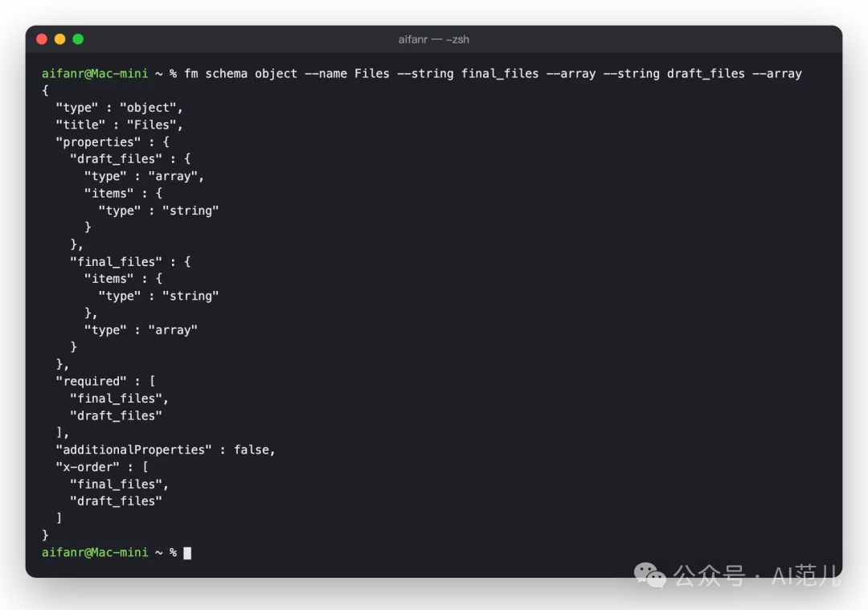This screenshot has width=868, height=610.
Task: Click the "additionalProperties" : false line
Action: [x=166, y=449]
